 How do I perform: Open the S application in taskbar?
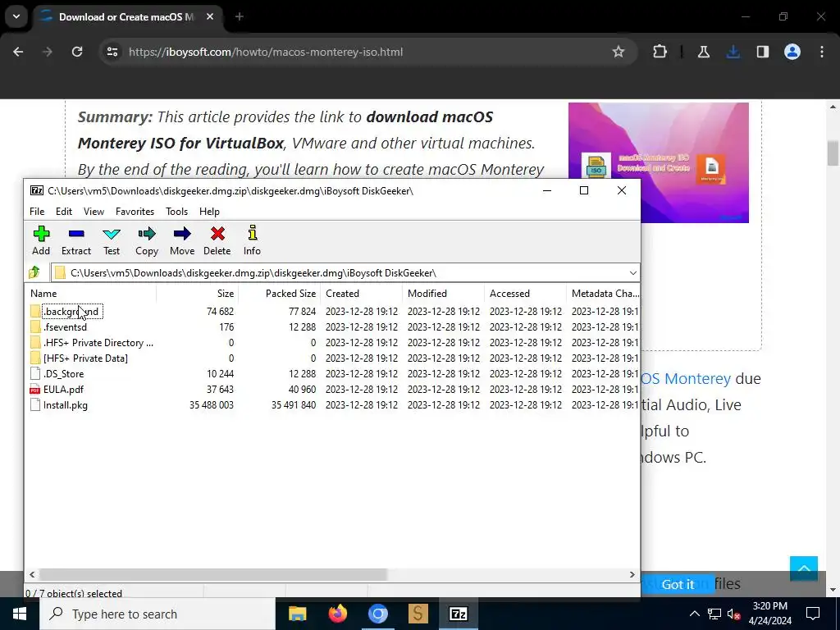point(418,614)
